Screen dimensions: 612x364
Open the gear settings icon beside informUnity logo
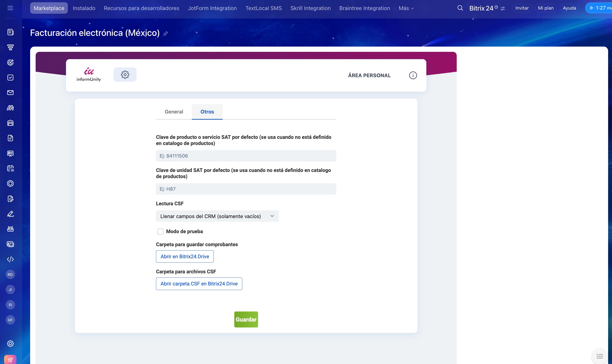125,75
